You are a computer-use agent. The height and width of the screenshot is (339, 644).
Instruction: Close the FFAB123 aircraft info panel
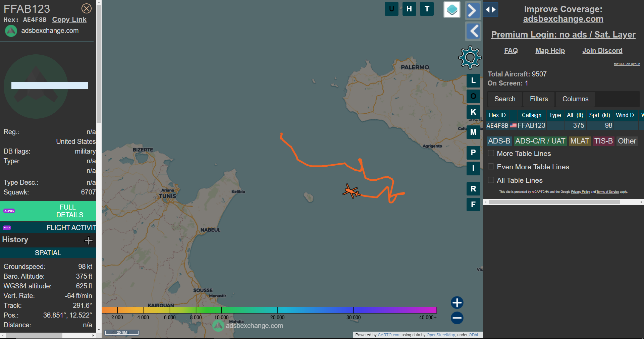[x=87, y=8]
